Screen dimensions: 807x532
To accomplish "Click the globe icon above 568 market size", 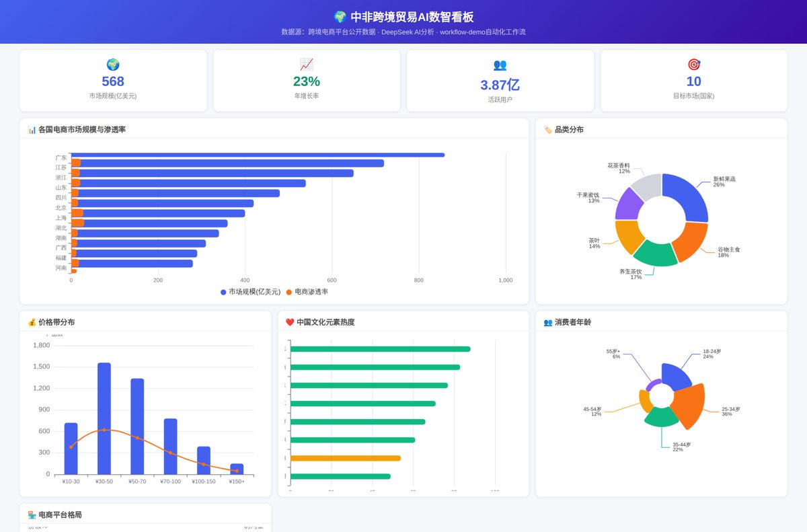I will pos(113,65).
